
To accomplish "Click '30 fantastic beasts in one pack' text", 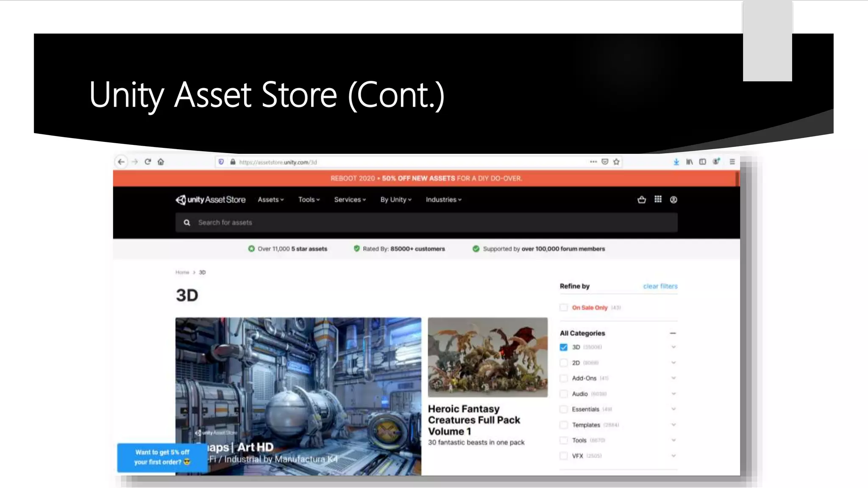I will [476, 443].
